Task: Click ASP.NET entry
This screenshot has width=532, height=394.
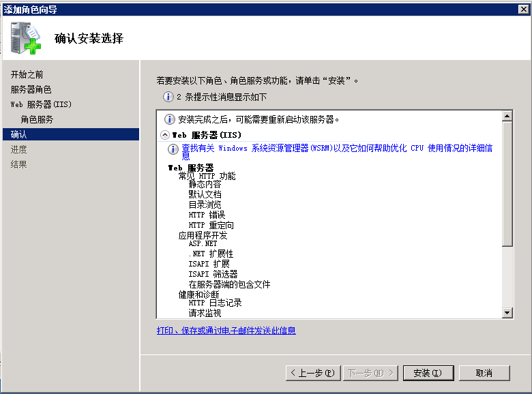Action: click(203, 243)
